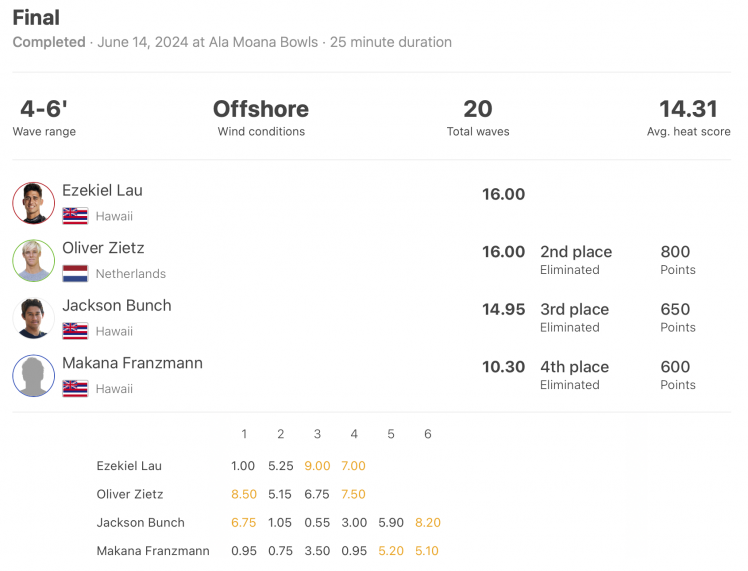Click Ezekiel Lau's profile photo
This screenshot has height=571, width=748.
[x=33, y=203]
